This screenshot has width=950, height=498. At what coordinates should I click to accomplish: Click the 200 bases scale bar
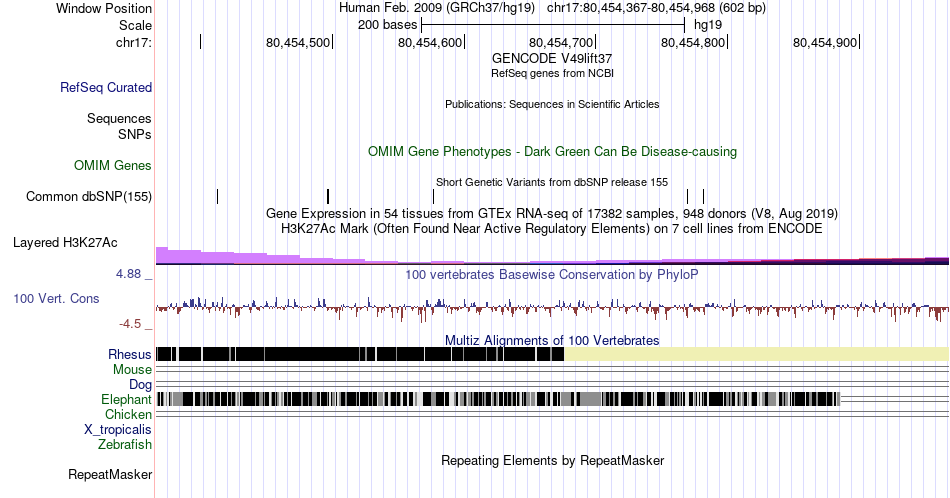(x=553, y=25)
